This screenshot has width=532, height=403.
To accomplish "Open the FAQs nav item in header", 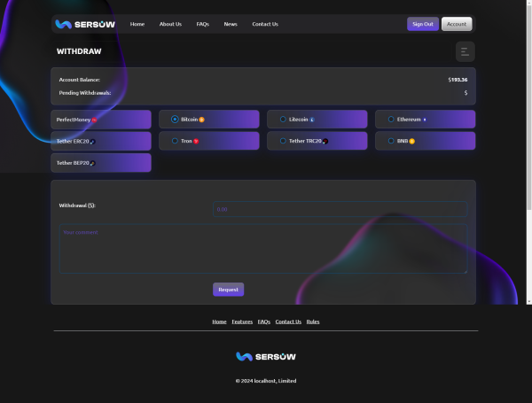I will coord(203,24).
